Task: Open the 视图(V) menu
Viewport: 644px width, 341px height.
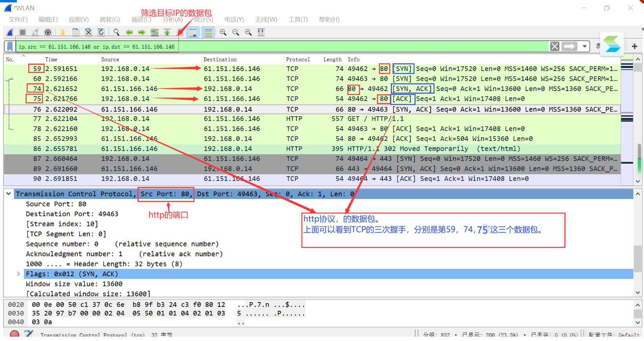Action: (x=78, y=20)
